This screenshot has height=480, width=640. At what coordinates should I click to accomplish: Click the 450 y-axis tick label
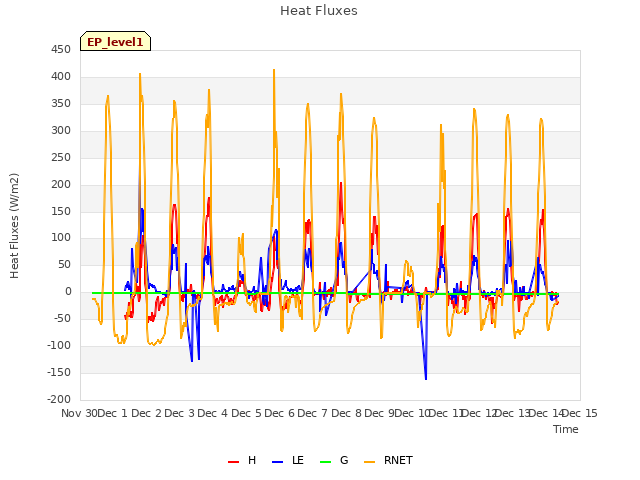pyautogui.click(x=61, y=50)
